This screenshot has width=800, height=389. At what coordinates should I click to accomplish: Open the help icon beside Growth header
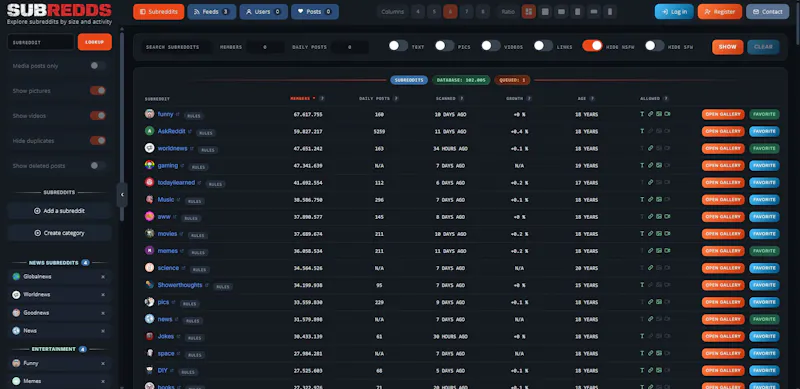coord(529,99)
